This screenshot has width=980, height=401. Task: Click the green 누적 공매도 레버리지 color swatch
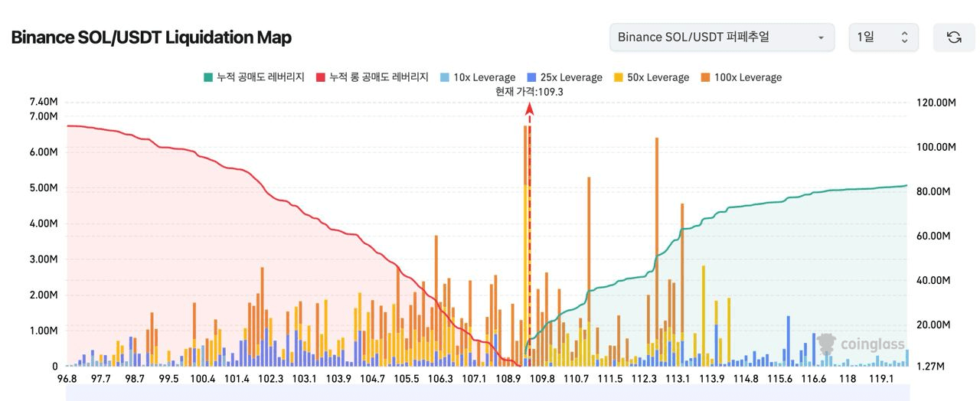click(x=207, y=77)
